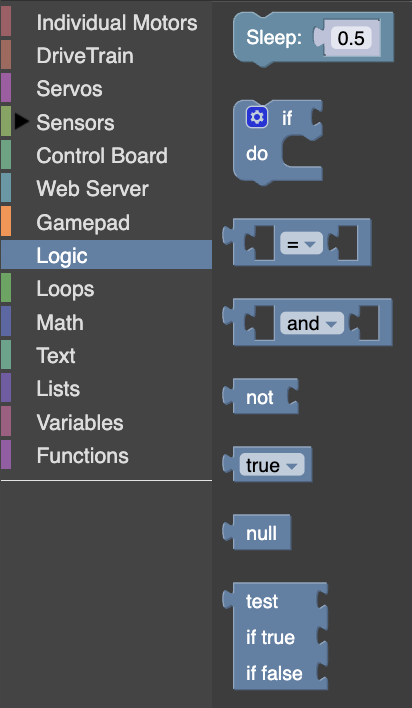Open the and operator dropdown
The width and height of the screenshot is (412, 708).
point(312,323)
